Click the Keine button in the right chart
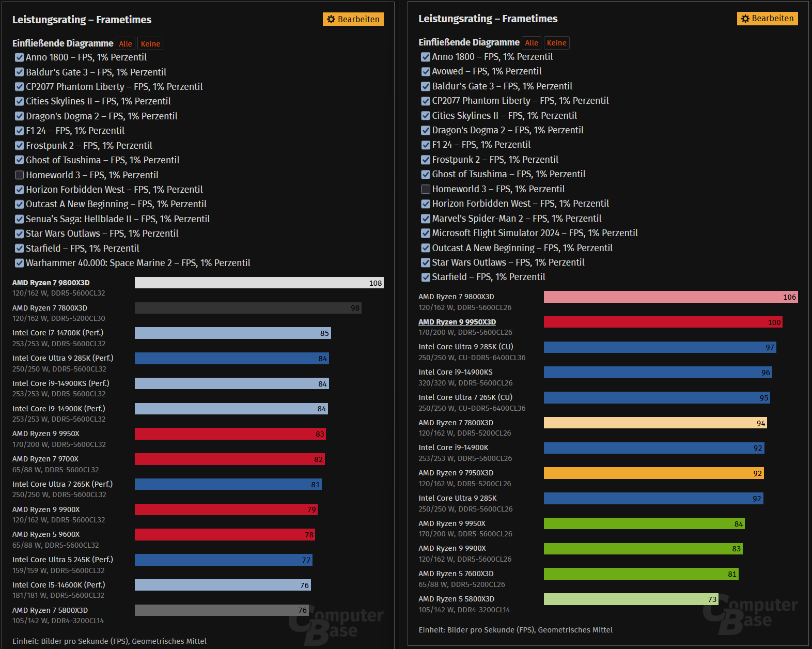Image resolution: width=812 pixels, height=649 pixels. click(556, 43)
